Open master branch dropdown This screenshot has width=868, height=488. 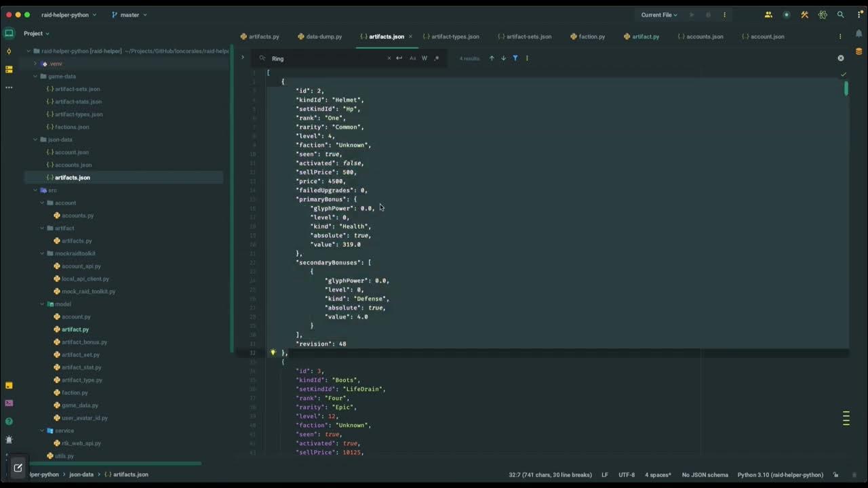click(130, 14)
